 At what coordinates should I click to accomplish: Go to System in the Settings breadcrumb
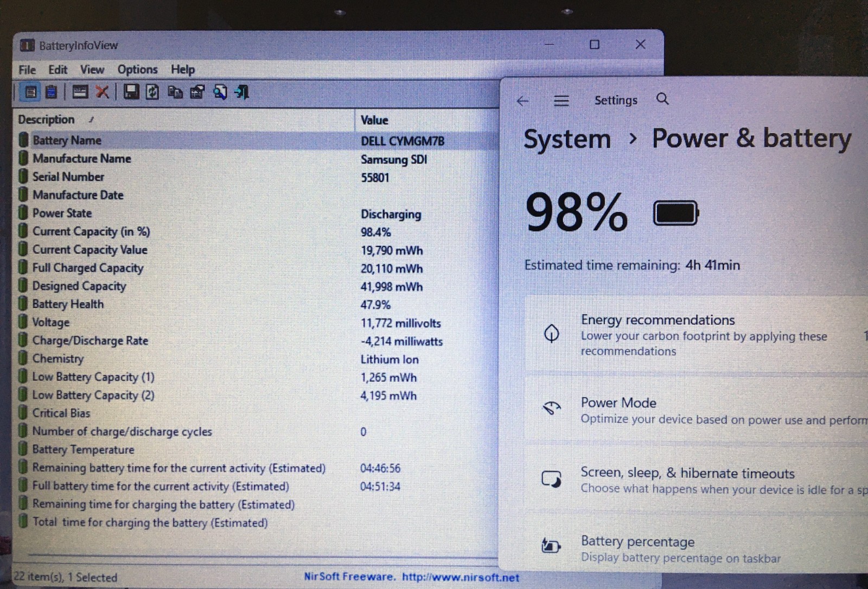tap(567, 139)
